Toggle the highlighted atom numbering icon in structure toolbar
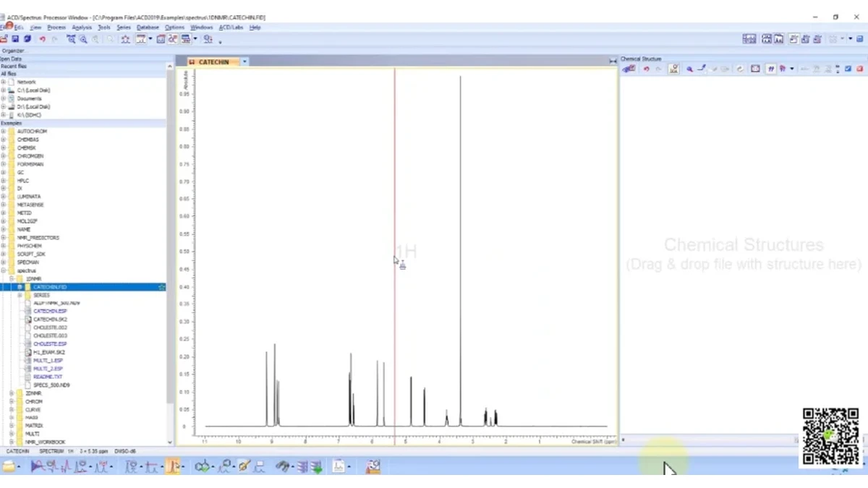The image size is (868, 488). tap(771, 69)
